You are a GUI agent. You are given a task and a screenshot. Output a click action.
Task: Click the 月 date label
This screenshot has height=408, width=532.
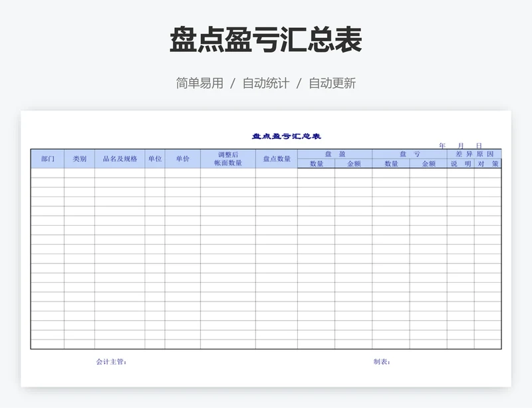tap(460, 146)
